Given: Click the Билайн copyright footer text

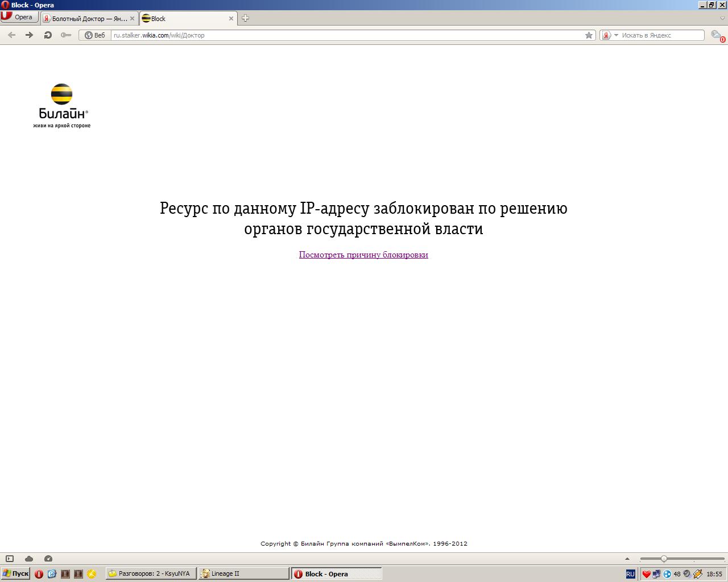Looking at the screenshot, I should pyautogui.click(x=364, y=543).
